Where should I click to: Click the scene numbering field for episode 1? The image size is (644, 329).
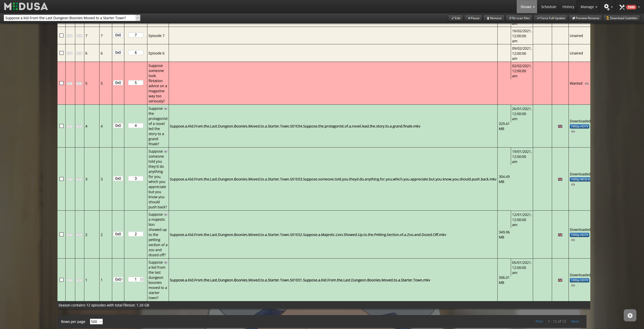(118, 279)
